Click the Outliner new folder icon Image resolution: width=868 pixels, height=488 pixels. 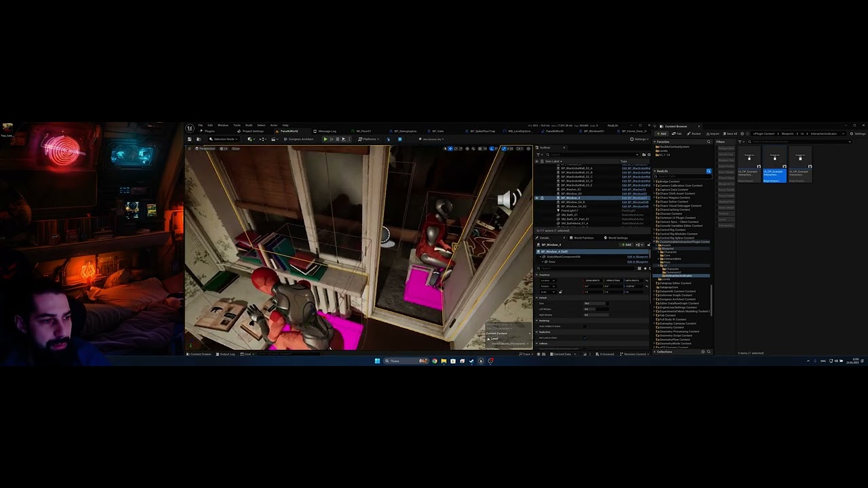tap(644, 155)
